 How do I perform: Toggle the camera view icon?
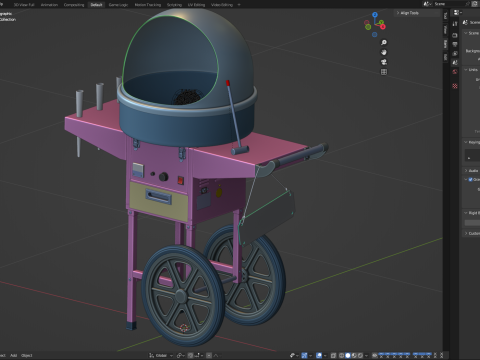(384, 62)
